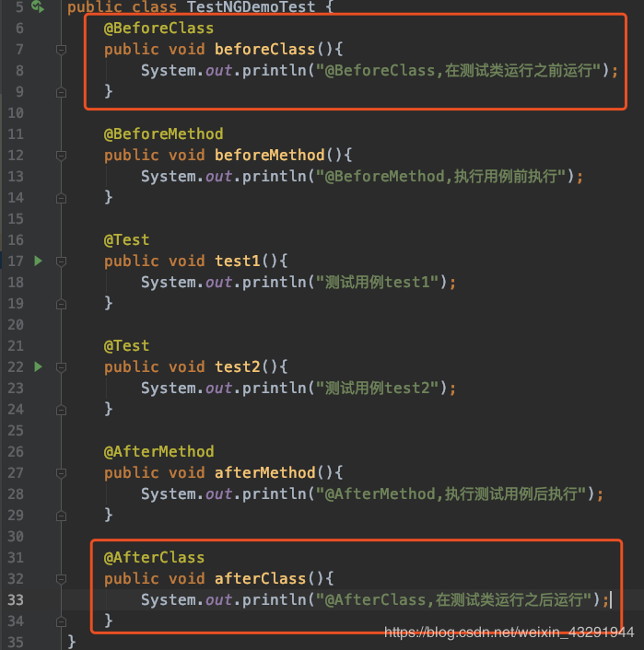Screen dimensions: 644x650
Task: Click string "测试用例test1" on line 18
Action: [377, 283]
